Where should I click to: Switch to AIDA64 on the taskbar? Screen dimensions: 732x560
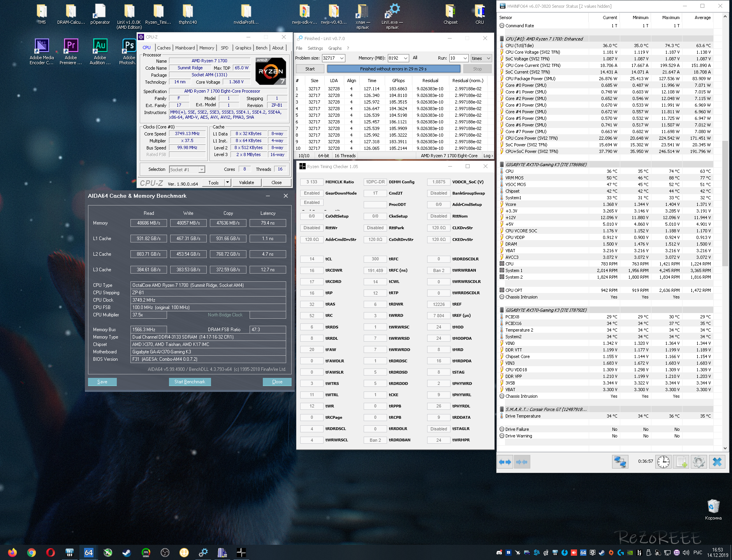(x=89, y=552)
